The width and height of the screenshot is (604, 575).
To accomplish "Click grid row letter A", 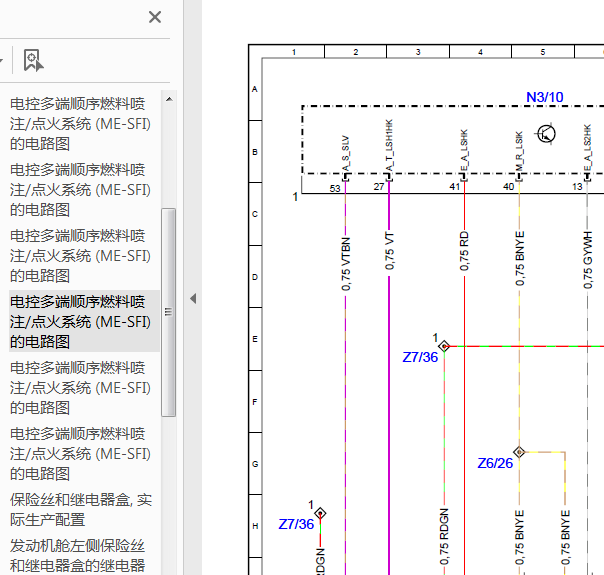I will [x=255, y=89].
